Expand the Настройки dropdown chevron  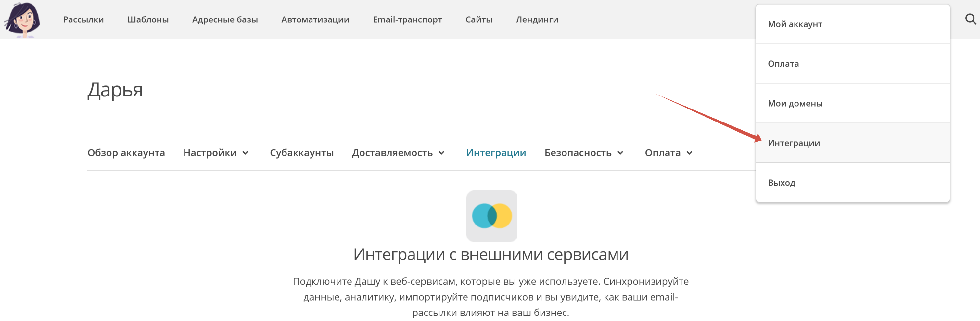click(245, 153)
